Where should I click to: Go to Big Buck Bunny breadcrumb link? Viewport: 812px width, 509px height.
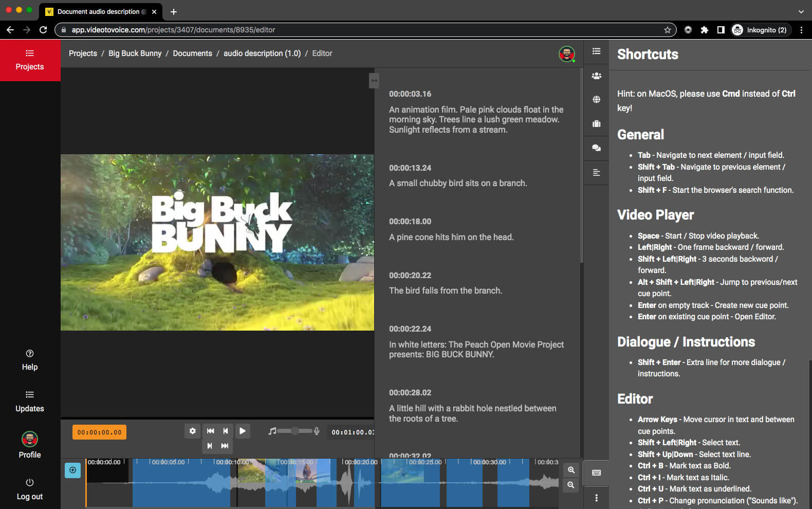click(x=135, y=53)
